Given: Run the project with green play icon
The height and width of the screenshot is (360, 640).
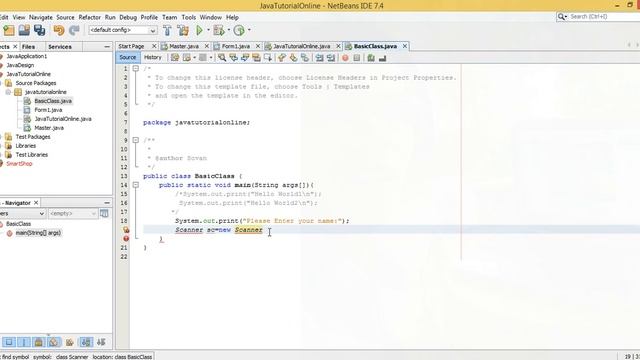Looking at the screenshot, I should (x=200, y=30).
